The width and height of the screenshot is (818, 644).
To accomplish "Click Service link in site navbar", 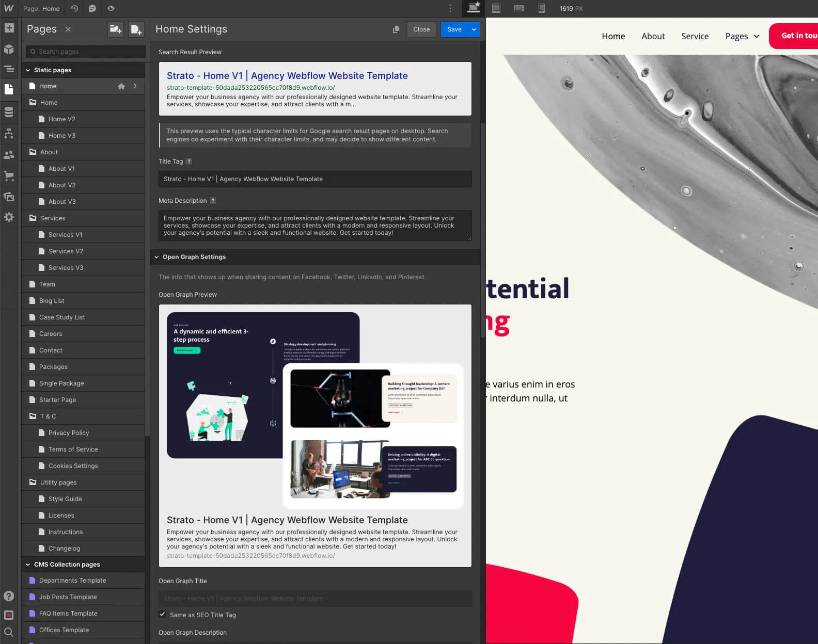I will [x=695, y=36].
